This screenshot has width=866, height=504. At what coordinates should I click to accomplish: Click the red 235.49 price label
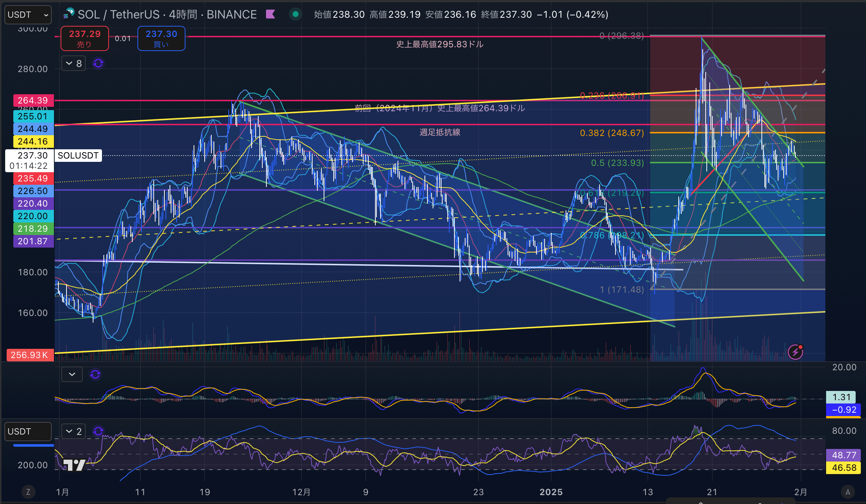pyautogui.click(x=33, y=178)
